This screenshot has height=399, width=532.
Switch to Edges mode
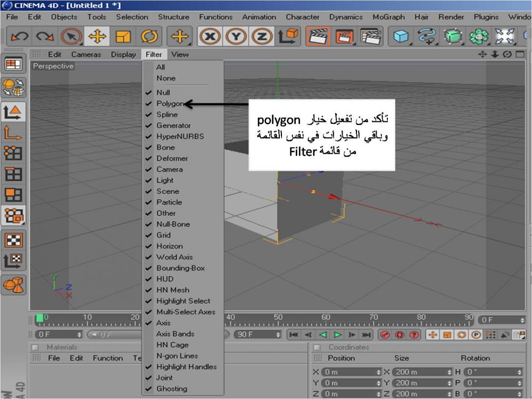[x=13, y=174]
